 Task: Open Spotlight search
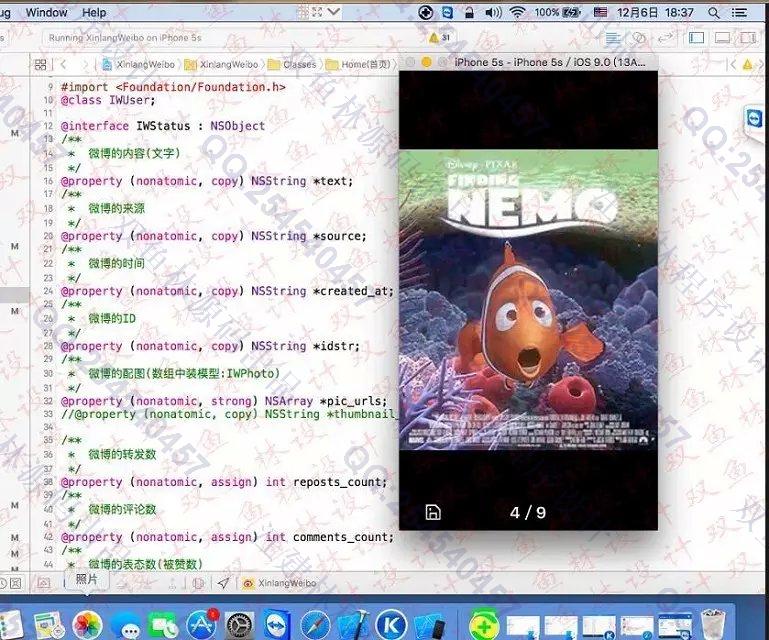point(714,12)
